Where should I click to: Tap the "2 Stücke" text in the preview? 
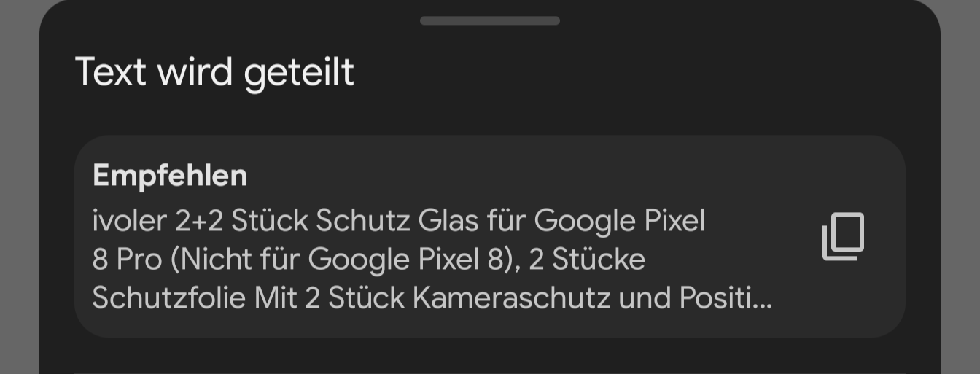coord(587,259)
